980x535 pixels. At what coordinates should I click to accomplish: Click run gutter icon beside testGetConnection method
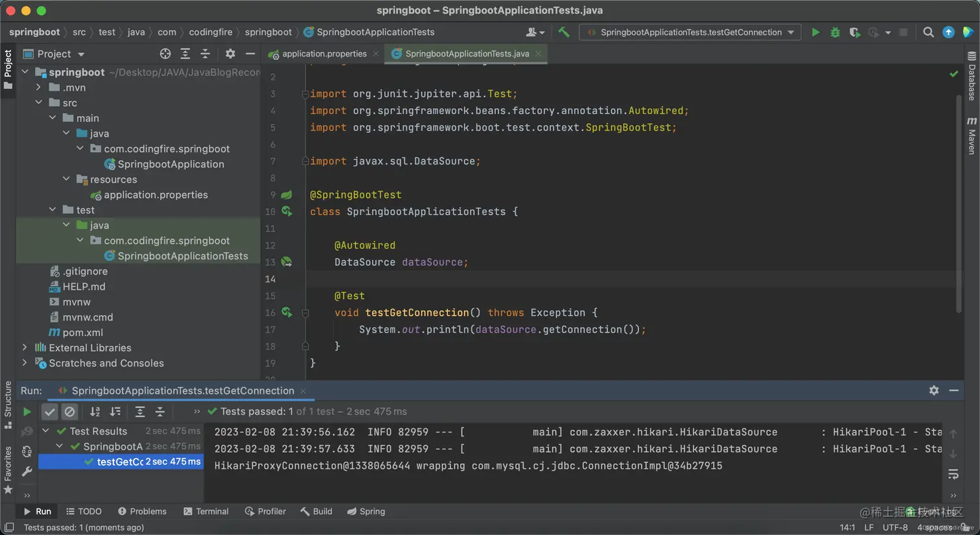pyautogui.click(x=287, y=312)
